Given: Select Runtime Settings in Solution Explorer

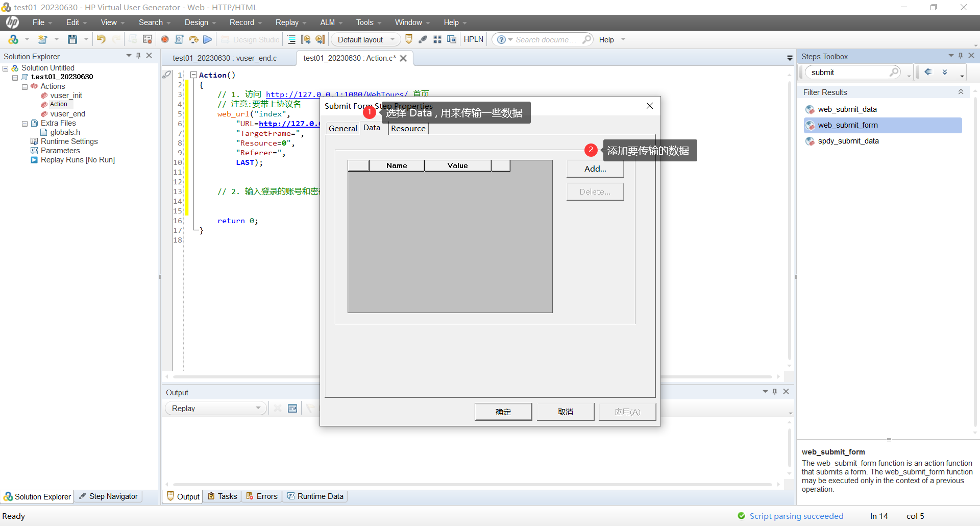Looking at the screenshot, I should [69, 141].
